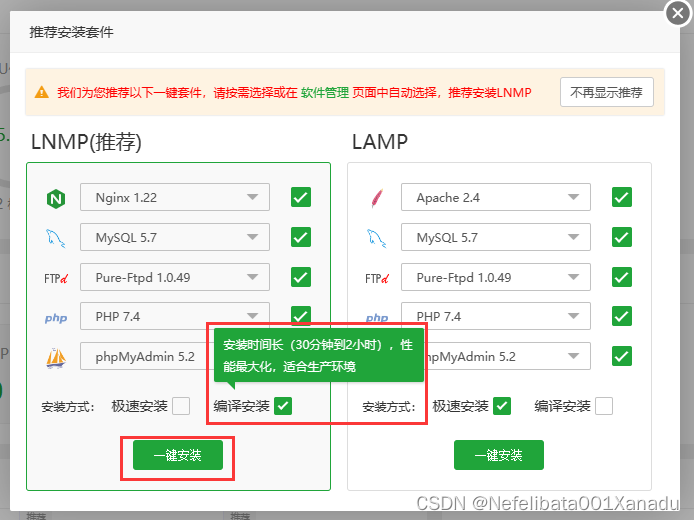Enable 编译安装 checkbox in LAMP
Viewport: 694px width, 520px height.
[x=604, y=406]
